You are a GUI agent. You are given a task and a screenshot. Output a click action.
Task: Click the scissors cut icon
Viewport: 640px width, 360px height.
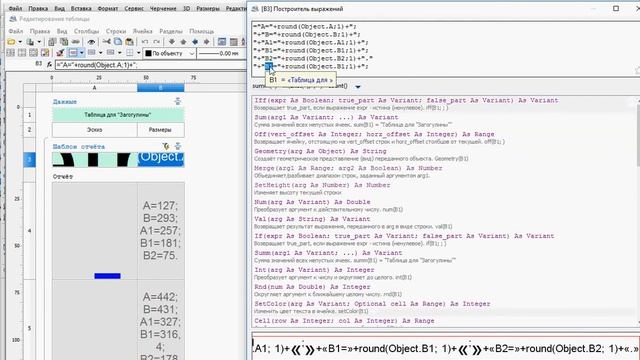107,42
